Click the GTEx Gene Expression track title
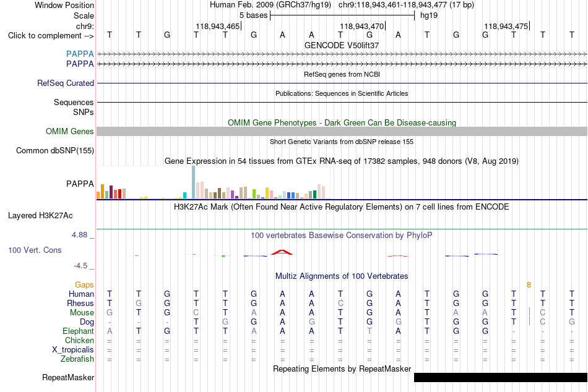This screenshot has width=588, height=392. (342, 161)
